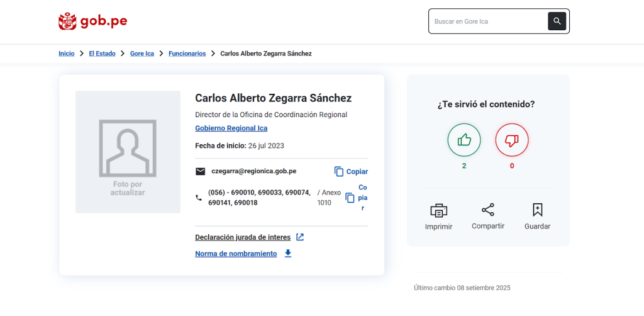This screenshot has width=644, height=316.
Task: Click the external link icon beside Declaración jurada
Action: 300,237
